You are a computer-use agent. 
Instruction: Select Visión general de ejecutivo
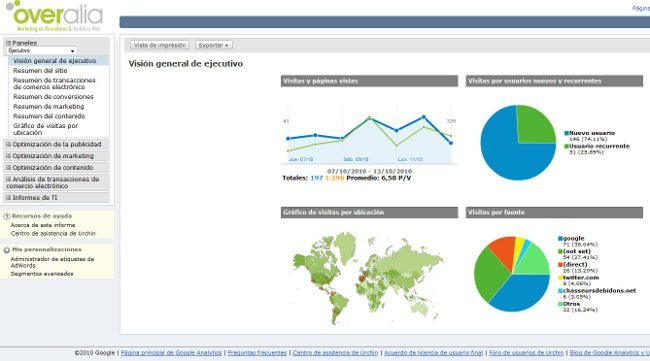click(55, 61)
